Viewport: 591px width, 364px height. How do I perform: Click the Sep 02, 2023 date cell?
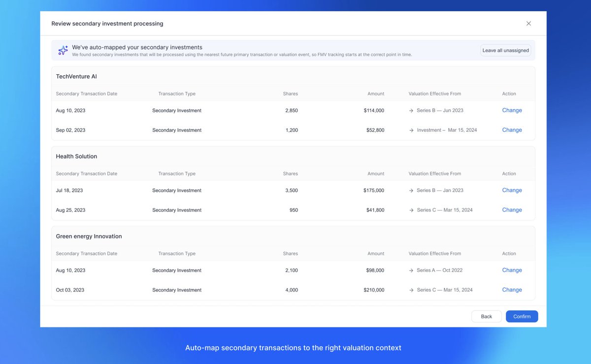click(70, 130)
